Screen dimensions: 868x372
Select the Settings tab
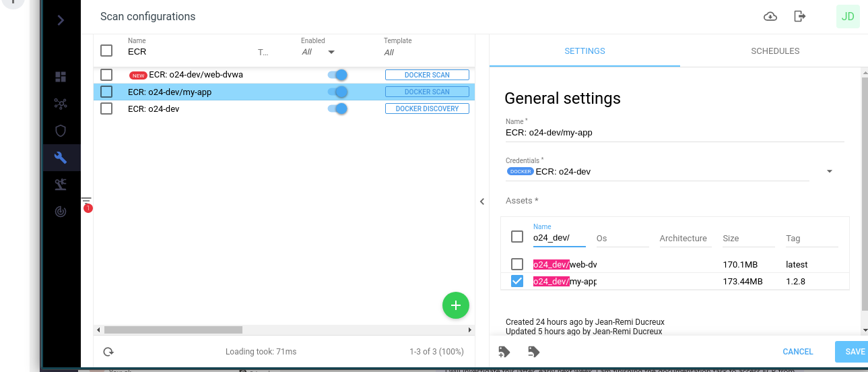point(585,51)
